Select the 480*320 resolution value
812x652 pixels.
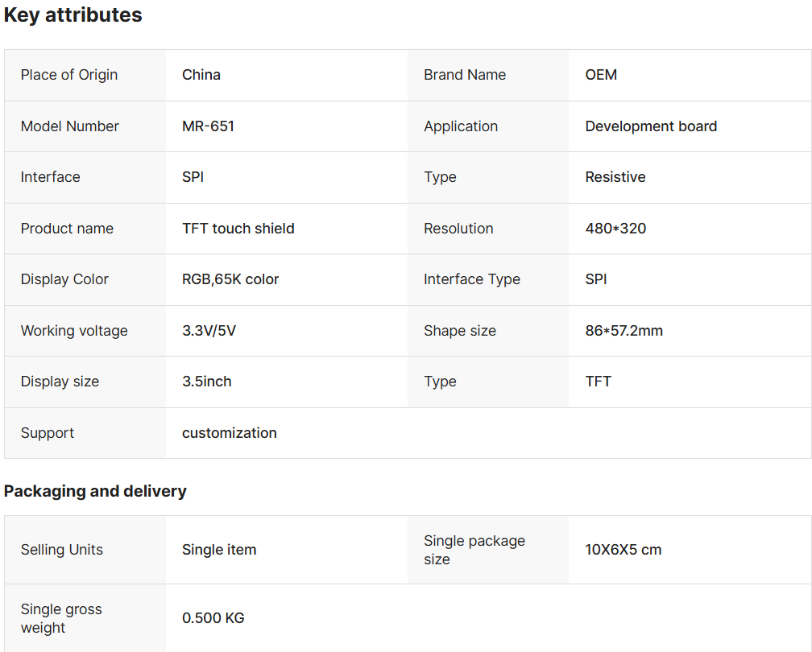point(615,229)
